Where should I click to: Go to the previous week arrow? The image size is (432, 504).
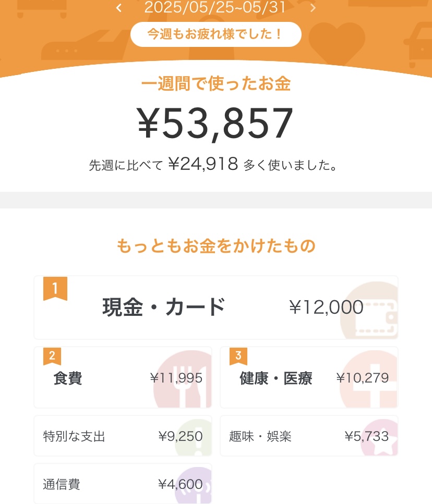tap(119, 8)
